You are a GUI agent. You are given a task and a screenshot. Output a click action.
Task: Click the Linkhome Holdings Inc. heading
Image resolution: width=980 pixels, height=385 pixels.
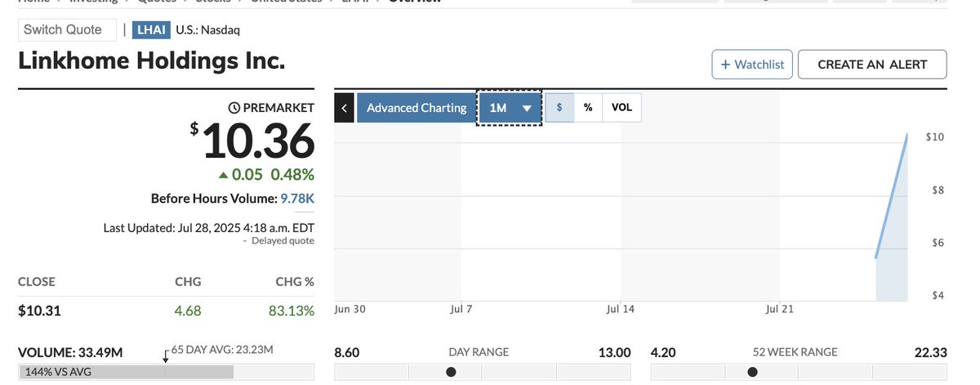[x=152, y=61]
